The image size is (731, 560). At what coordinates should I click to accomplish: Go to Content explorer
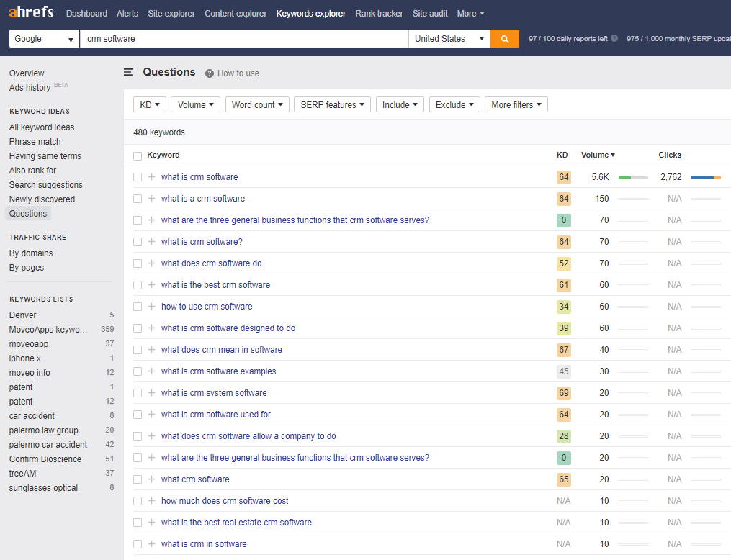pos(236,14)
